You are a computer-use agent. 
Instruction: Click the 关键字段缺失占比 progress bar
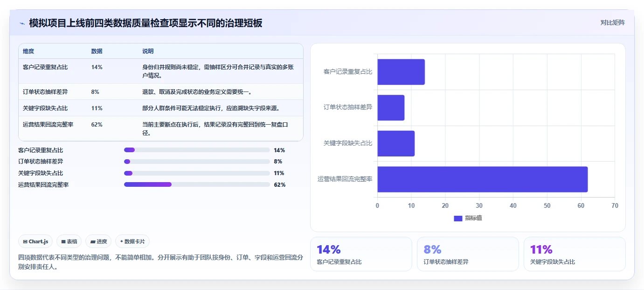tap(197, 173)
